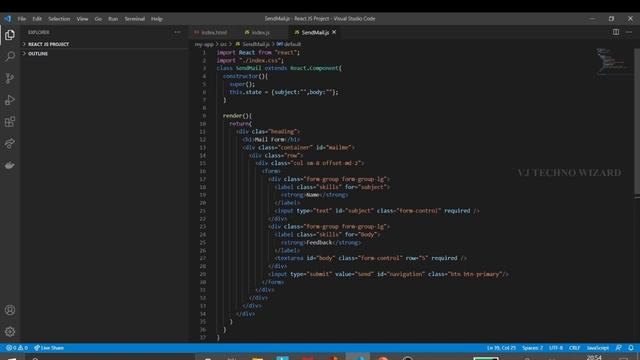640x360 pixels.
Task: Click SendMail.js breadcrumb
Action: [x=256, y=44]
